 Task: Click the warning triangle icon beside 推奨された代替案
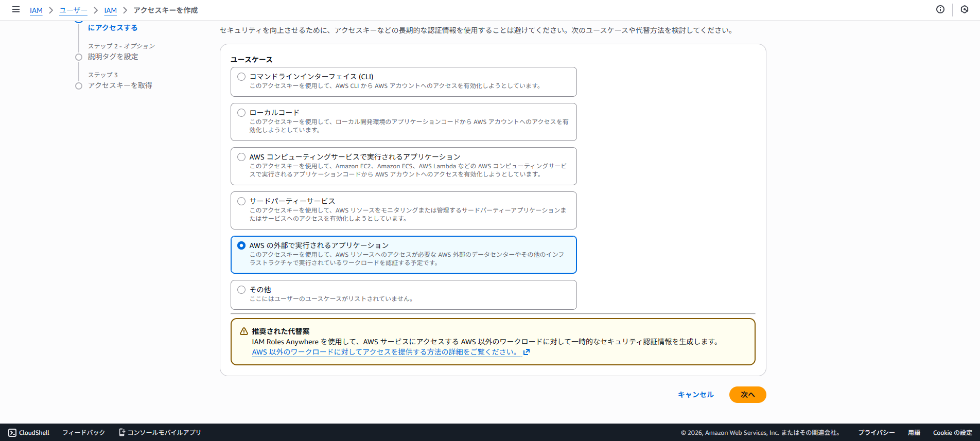244,331
